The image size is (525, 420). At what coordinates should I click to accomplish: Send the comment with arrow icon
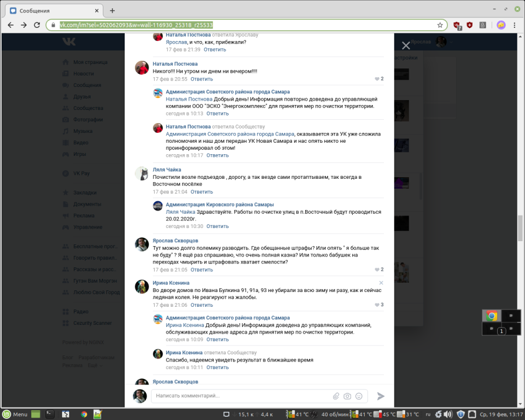pyautogui.click(x=381, y=396)
